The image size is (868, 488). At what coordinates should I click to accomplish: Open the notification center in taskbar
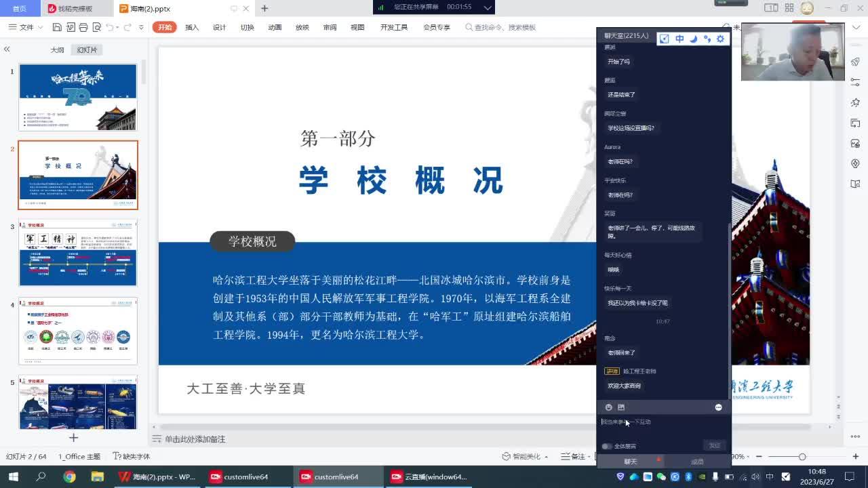[x=851, y=476]
